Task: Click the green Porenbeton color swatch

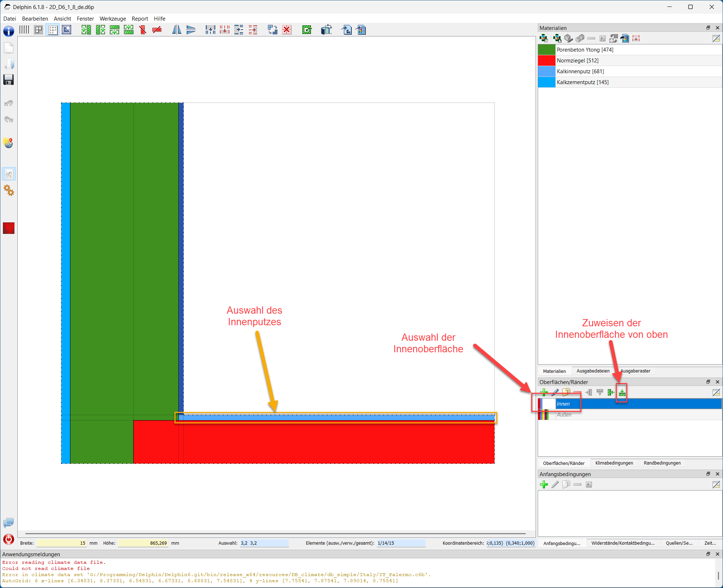Action: pos(546,50)
